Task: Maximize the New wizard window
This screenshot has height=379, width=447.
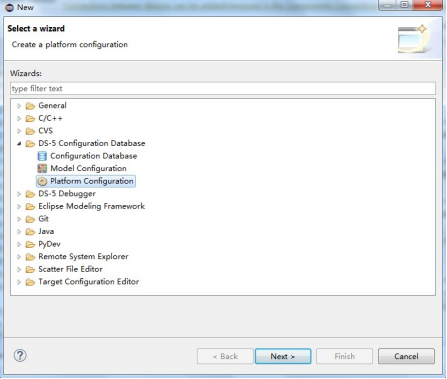Action: click(x=404, y=5)
